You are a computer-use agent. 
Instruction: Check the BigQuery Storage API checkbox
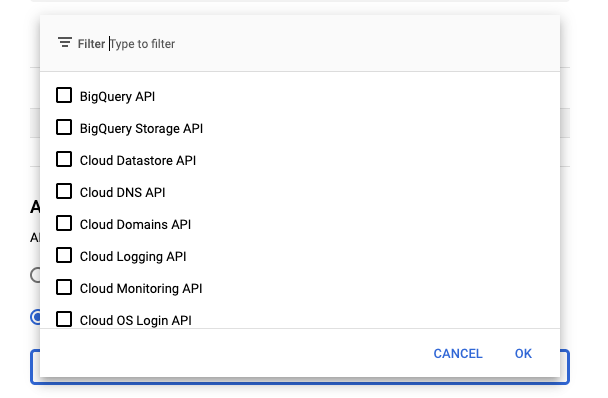(x=64, y=127)
